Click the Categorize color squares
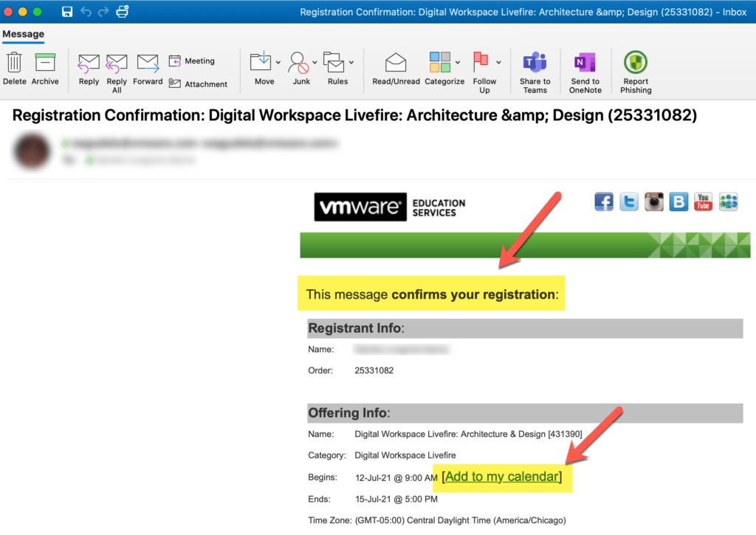Viewport: 756px width, 535px height. click(x=440, y=62)
